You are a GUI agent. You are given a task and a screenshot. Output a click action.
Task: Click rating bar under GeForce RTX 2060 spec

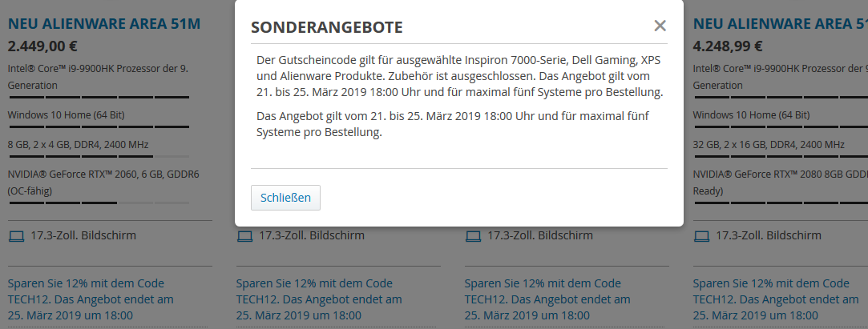pos(99,203)
